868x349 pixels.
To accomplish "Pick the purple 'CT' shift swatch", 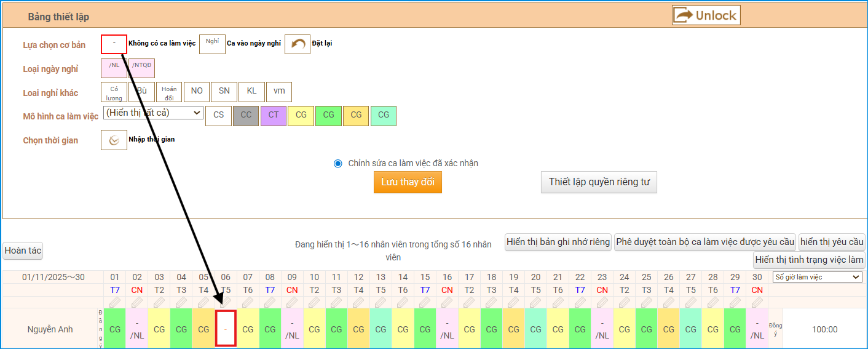I will (x=274, y=116).
